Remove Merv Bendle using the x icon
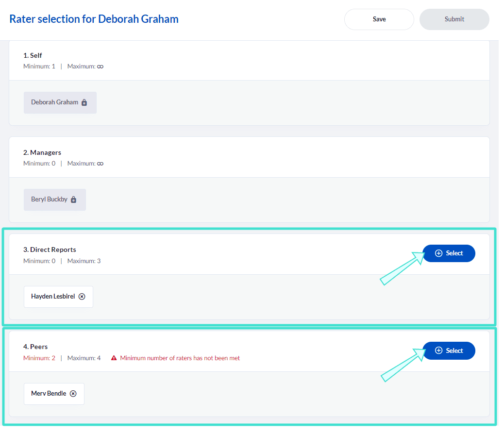The width and height of the screenshot is (504, 433). point(73,394)
